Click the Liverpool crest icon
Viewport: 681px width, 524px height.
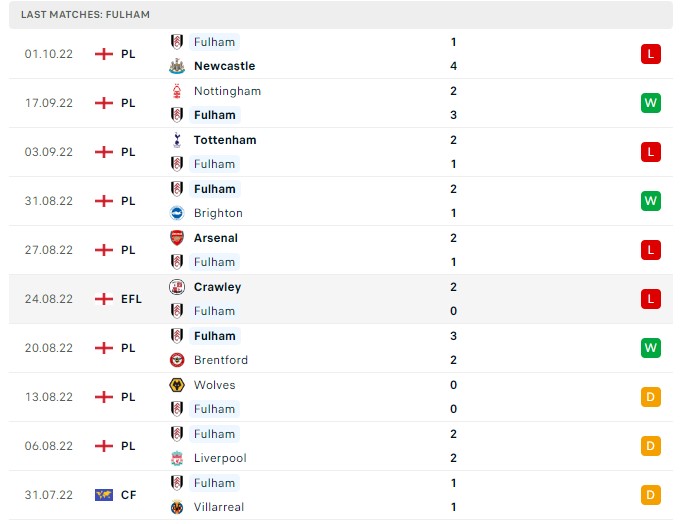pos(177,458)
